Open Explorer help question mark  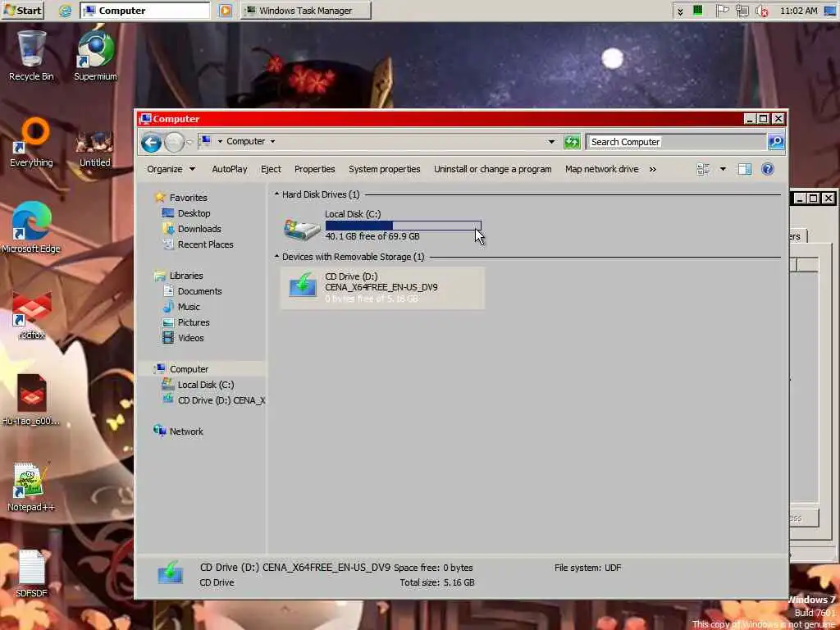point(767,169)
